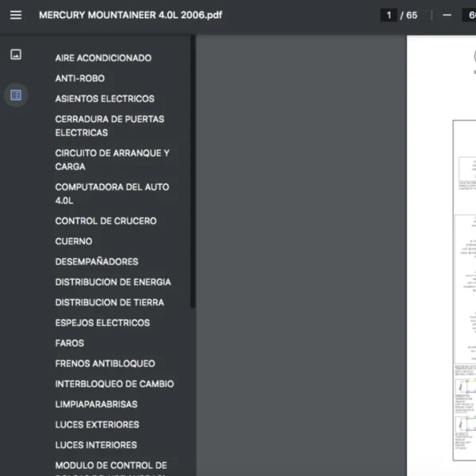Navigate to CONTROL DE CRUCERO section

[106, 221]
